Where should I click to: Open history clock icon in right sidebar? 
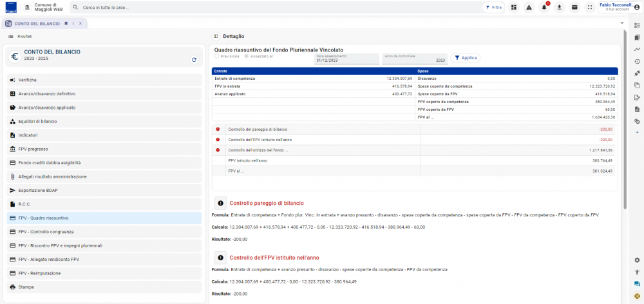coord(637,62)
